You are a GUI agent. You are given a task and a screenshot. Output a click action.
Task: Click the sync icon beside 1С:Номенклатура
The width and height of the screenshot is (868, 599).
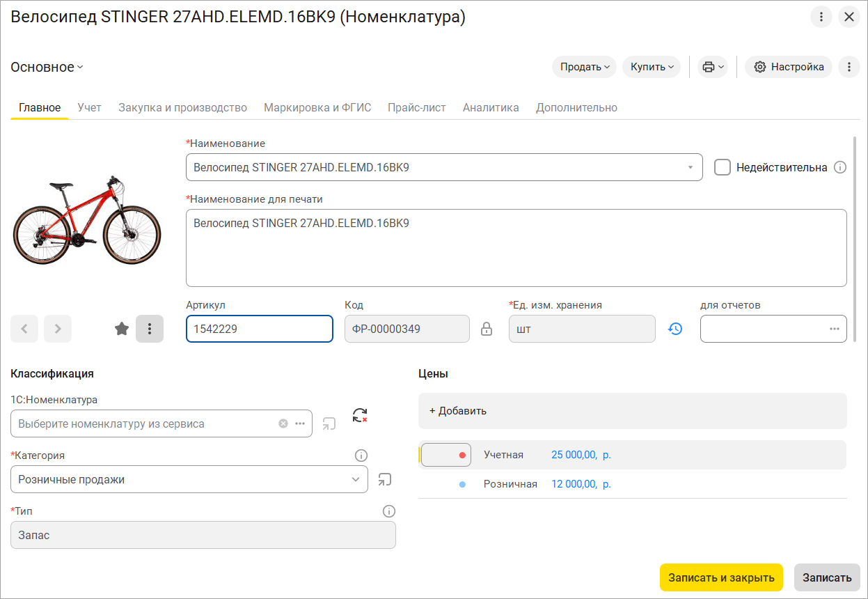coord(359,416)
